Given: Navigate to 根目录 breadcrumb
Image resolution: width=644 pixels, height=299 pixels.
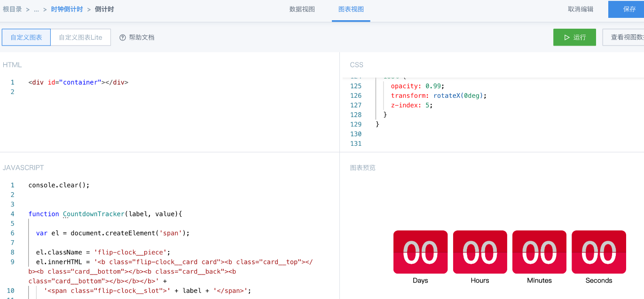Looking at the screenshot, I should coord(13,9).
